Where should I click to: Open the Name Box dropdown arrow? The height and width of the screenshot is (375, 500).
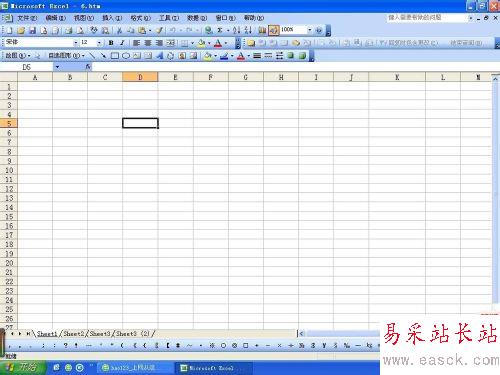click(x=57, y=67)
